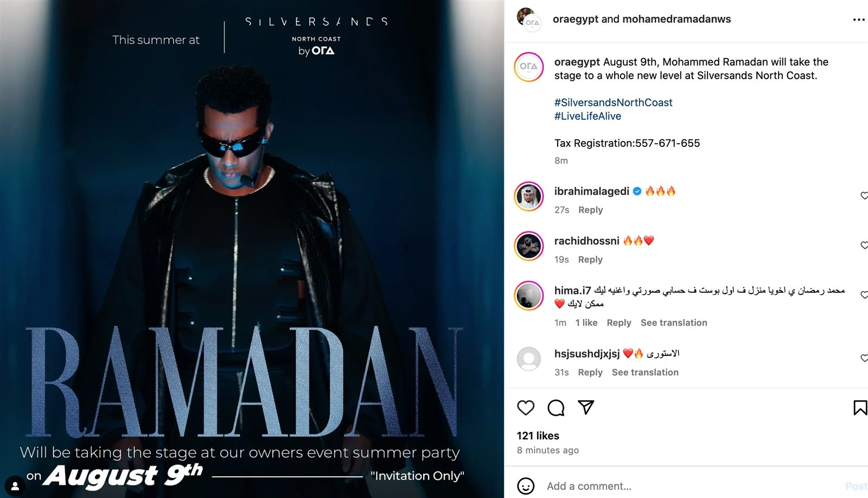Image resolution: width=868 pixels, height=498 pixels.
Task: Show tagged people icon on the photo
Action: (x=15, y=486)
